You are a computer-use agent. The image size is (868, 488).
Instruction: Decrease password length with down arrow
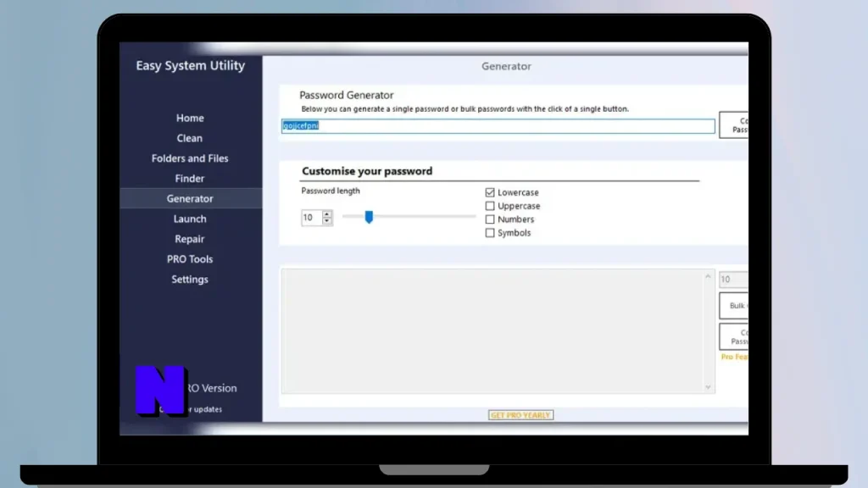(326, 221)
